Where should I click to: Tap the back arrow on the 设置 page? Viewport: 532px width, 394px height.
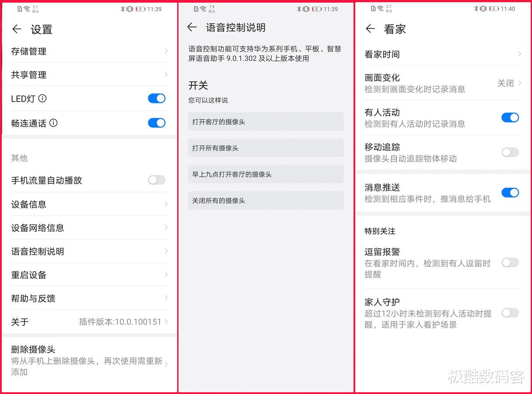[17, 29]
